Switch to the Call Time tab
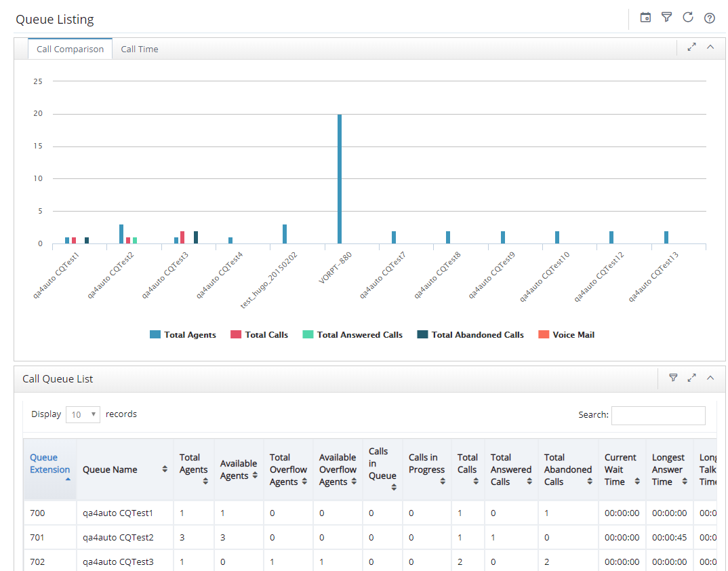 pyautogui.click(x=139, y=49)
